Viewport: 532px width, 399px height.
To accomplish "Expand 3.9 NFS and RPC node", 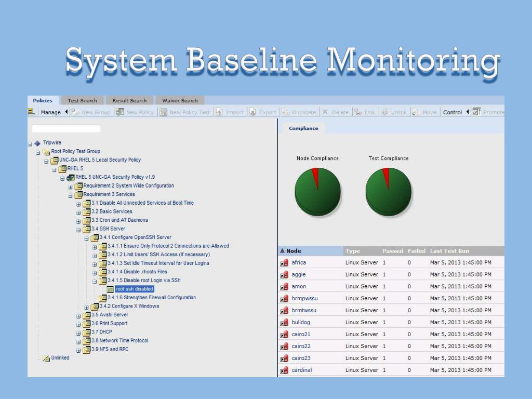I will click(78, 351).
